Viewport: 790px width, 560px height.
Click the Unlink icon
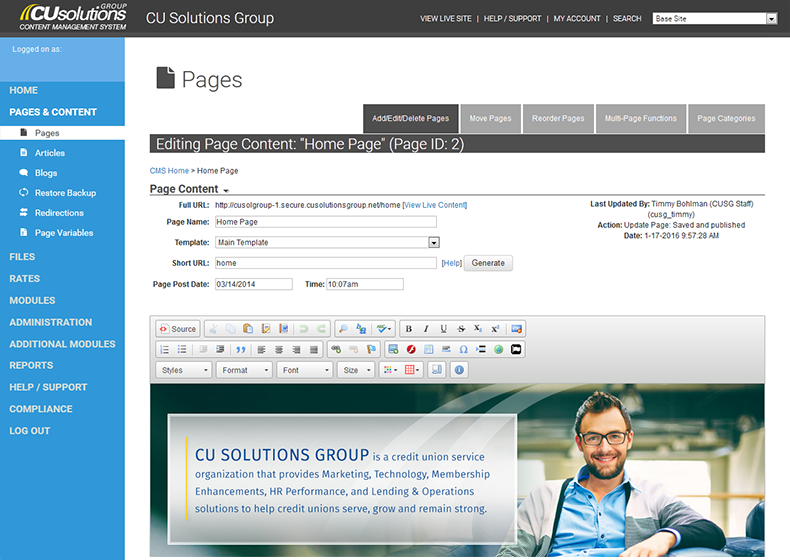354,349
